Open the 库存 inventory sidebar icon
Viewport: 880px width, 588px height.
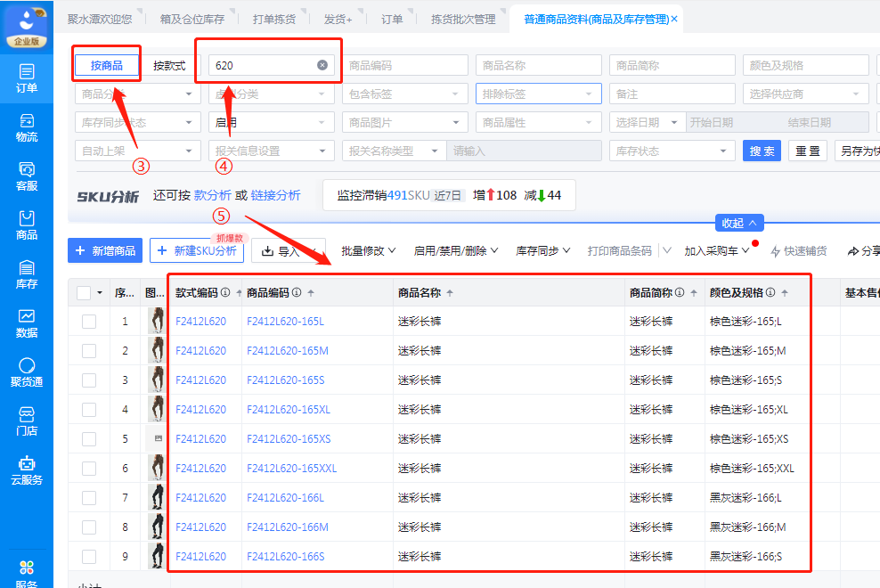point(27,274)
